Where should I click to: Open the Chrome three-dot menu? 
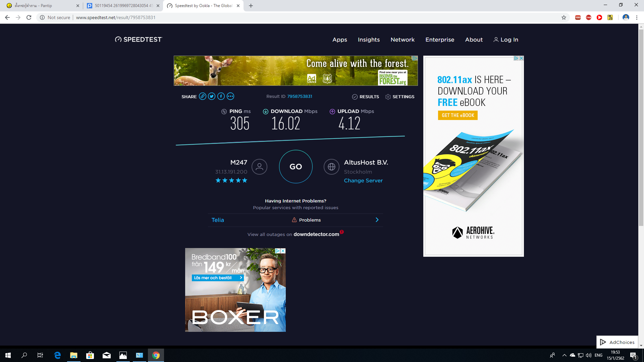637,17
